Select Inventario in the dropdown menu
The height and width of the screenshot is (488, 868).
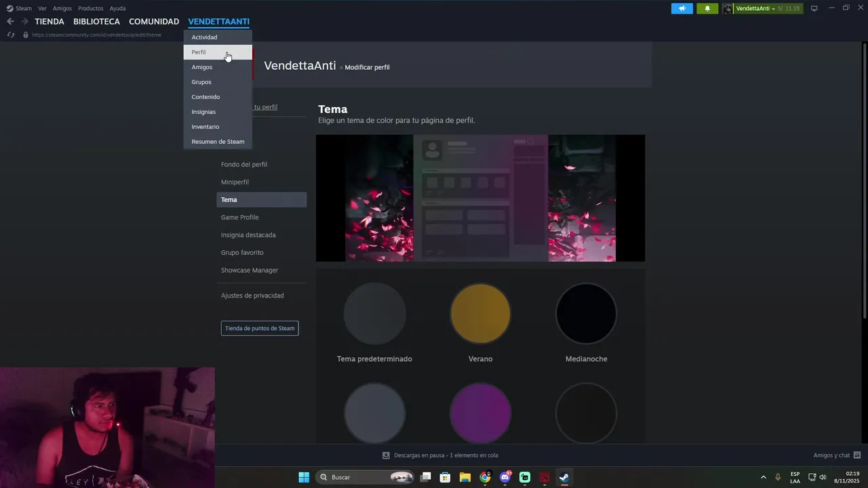[218, 127]
